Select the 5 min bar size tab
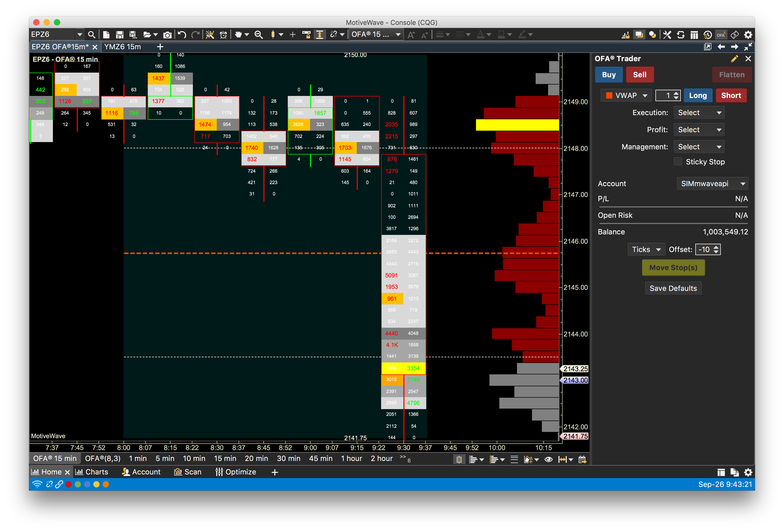Image resolution: width=784 pixels, height=532 pixels. pos(165,459)
